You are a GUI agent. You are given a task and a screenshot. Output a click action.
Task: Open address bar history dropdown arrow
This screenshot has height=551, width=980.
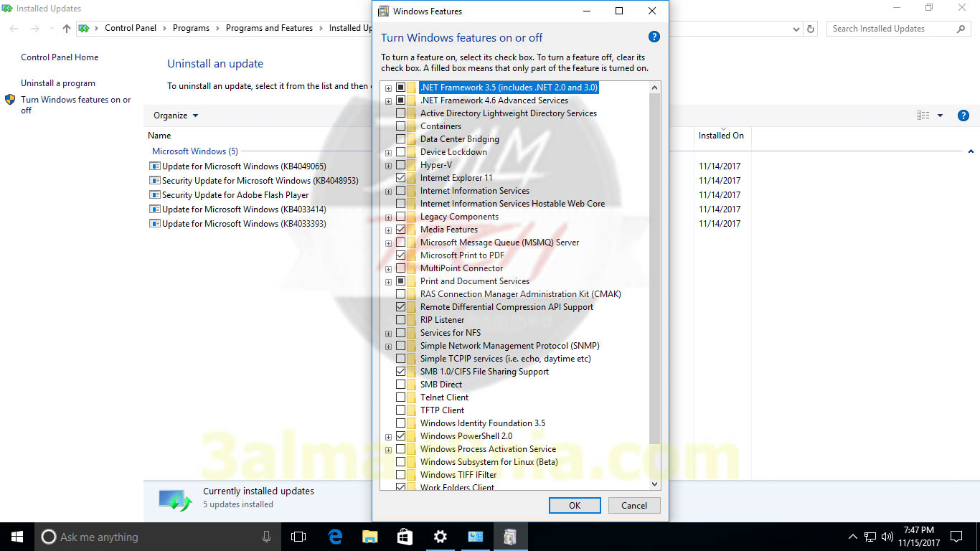pyautogui.click(x=796, y=29)
